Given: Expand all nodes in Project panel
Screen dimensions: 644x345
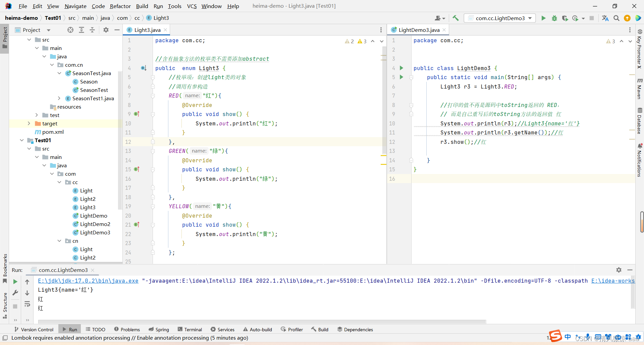Looking at the screenshot, I should [x=81, y=30].
